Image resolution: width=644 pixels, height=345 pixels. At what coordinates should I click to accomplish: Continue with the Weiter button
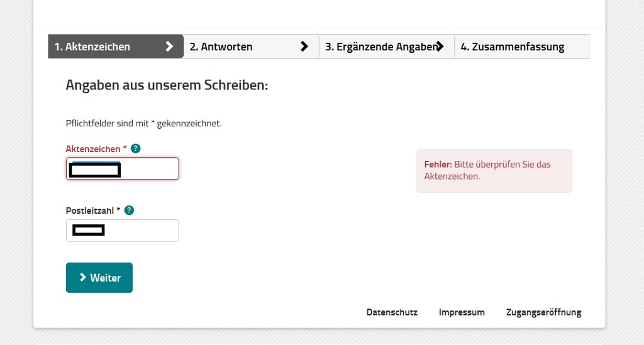point(99,278)
